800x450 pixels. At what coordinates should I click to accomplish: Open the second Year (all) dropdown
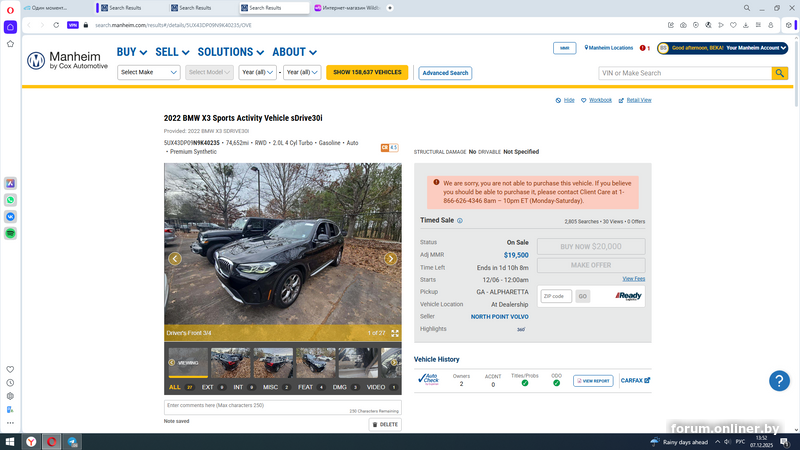point(302,72)
